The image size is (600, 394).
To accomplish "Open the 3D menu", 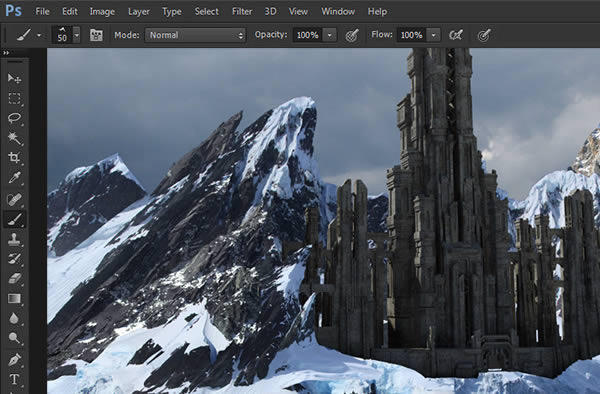I will (x=270, y=11).
